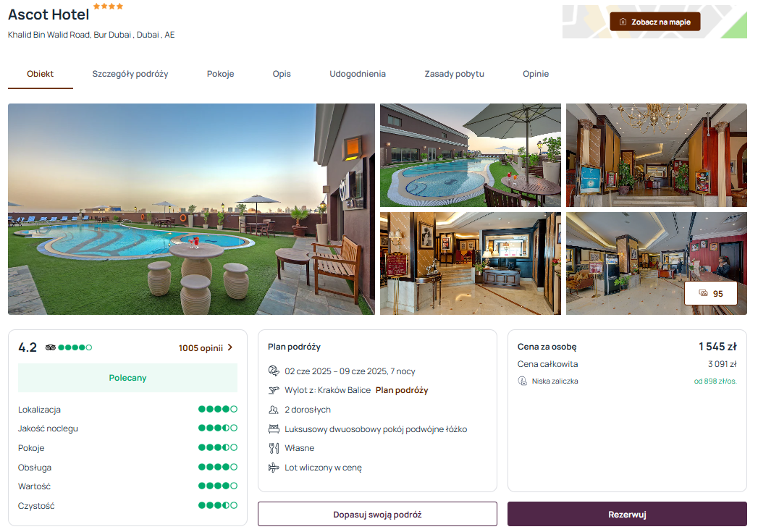
Task: Click the Zobacz na mapie button
Action: click(x=655, y=22)
